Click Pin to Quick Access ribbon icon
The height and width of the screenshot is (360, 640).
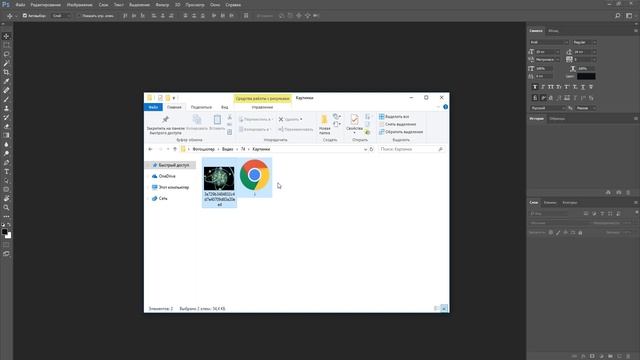[165, 119]
